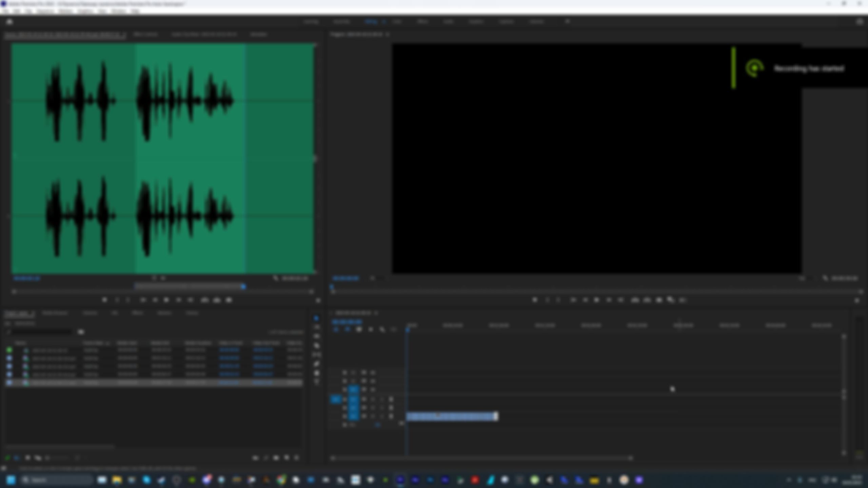Select the Razor tool in tools panel
Viewport: 868px width, 488px height.
(x=317, y=346)
